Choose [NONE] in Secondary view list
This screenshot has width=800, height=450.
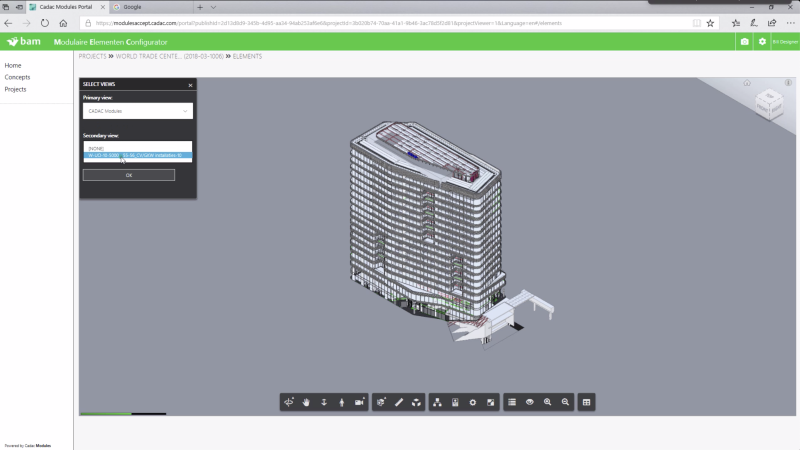(x=137, y=148)
